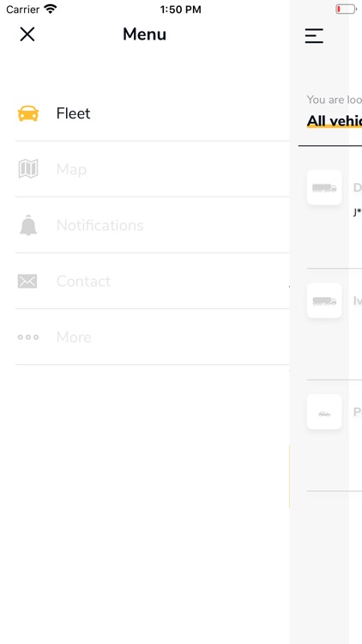Tap the Menu title header
This screenshot has height=644, width=362.
click(x=144, y=34)
